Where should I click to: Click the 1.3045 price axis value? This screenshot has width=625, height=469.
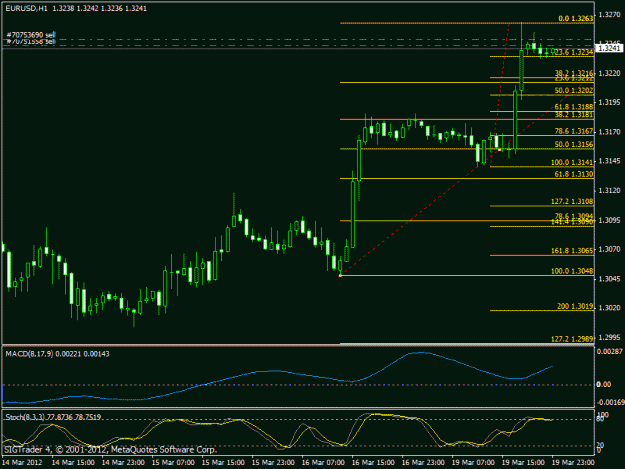click(609, 279)
